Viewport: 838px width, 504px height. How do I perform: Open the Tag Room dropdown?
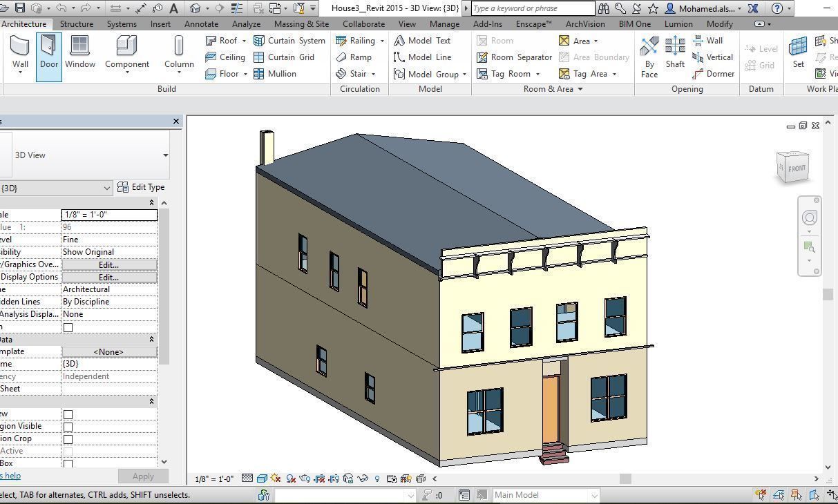[x=537, y=74]
